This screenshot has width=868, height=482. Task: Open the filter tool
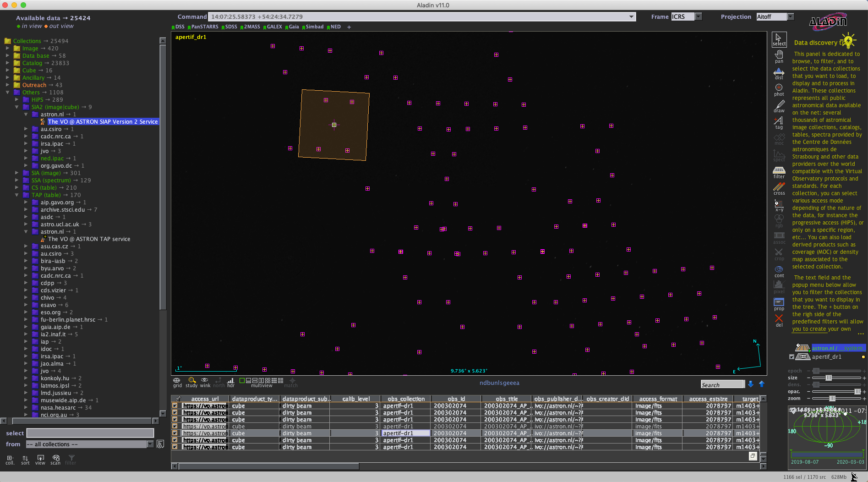[779, 172]
